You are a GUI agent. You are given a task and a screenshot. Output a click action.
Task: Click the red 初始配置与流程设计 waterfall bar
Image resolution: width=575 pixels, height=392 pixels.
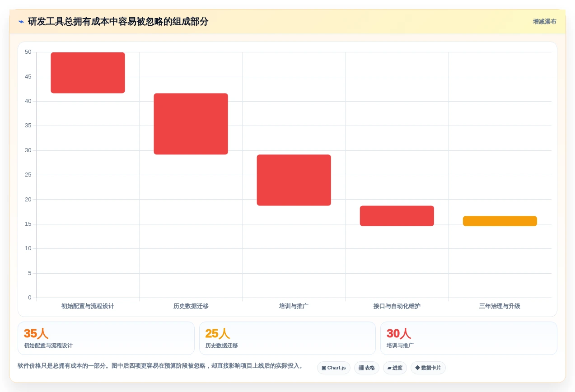click(x=88, y=73)
